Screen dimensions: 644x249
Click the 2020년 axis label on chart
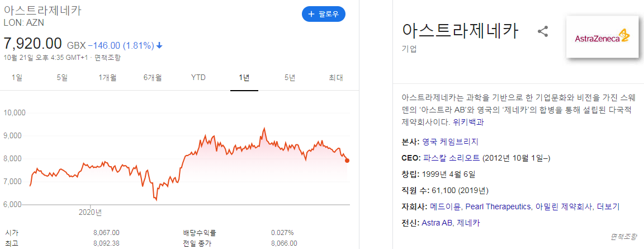click(91, 213)
